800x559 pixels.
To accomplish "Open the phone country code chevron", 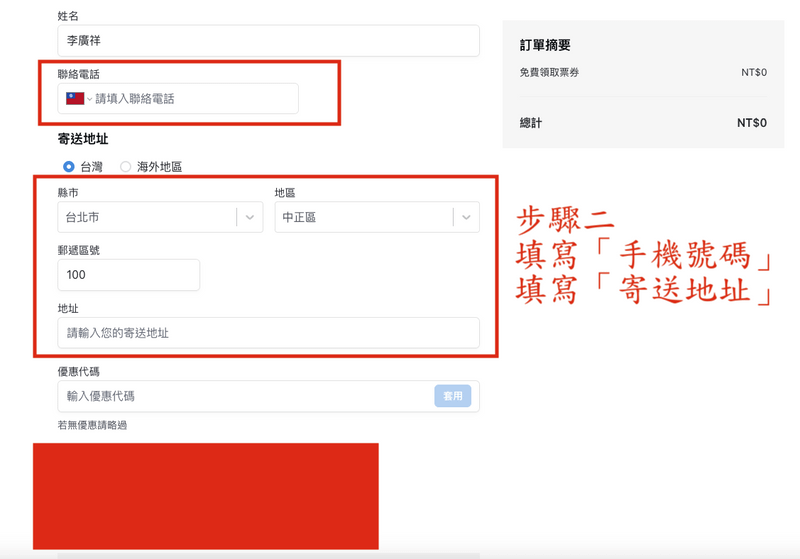I will (89, 99).
